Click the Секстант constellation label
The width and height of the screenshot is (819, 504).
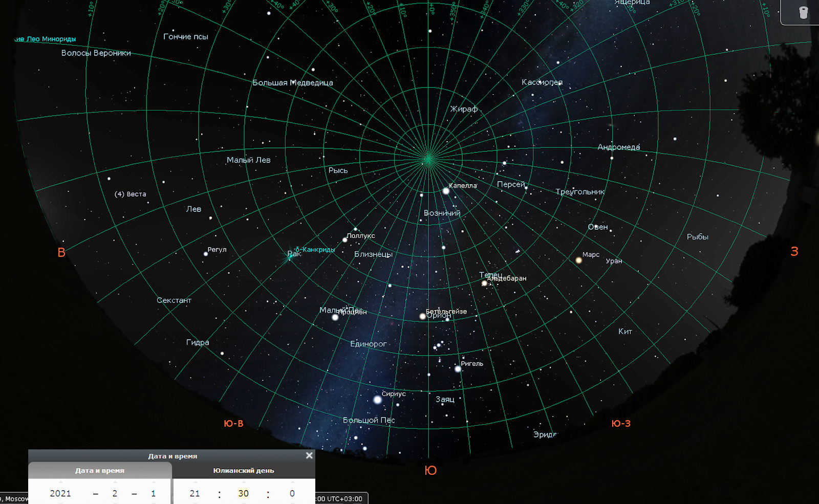(174, 300)
